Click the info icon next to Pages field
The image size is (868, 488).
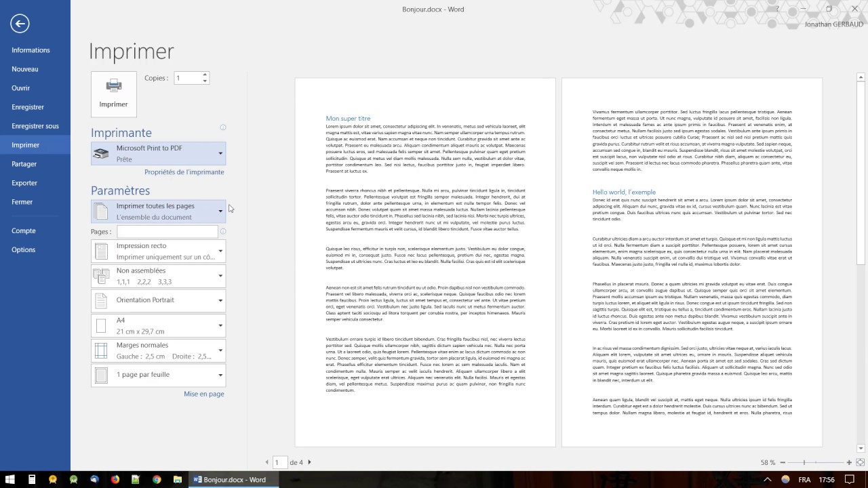coord(223,232)
